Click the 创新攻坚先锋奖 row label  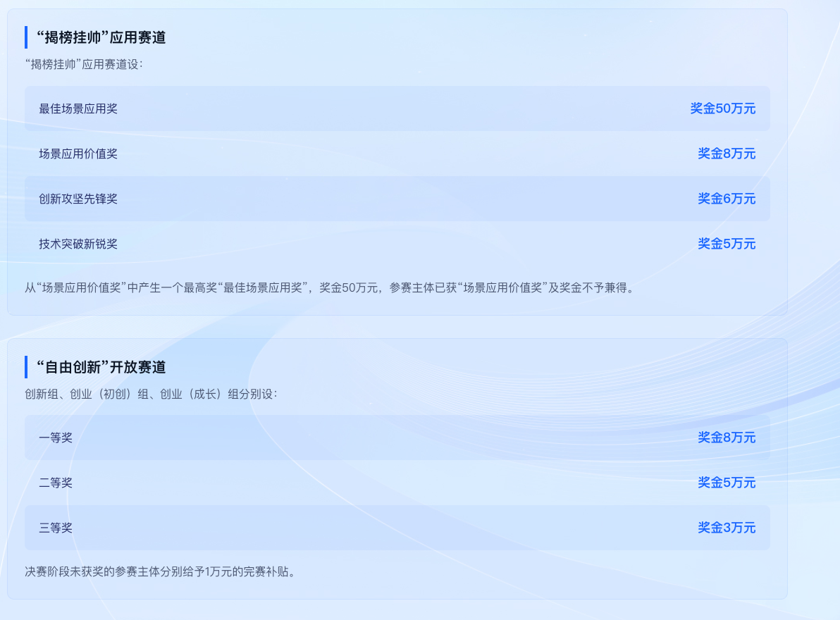(78, 199)
